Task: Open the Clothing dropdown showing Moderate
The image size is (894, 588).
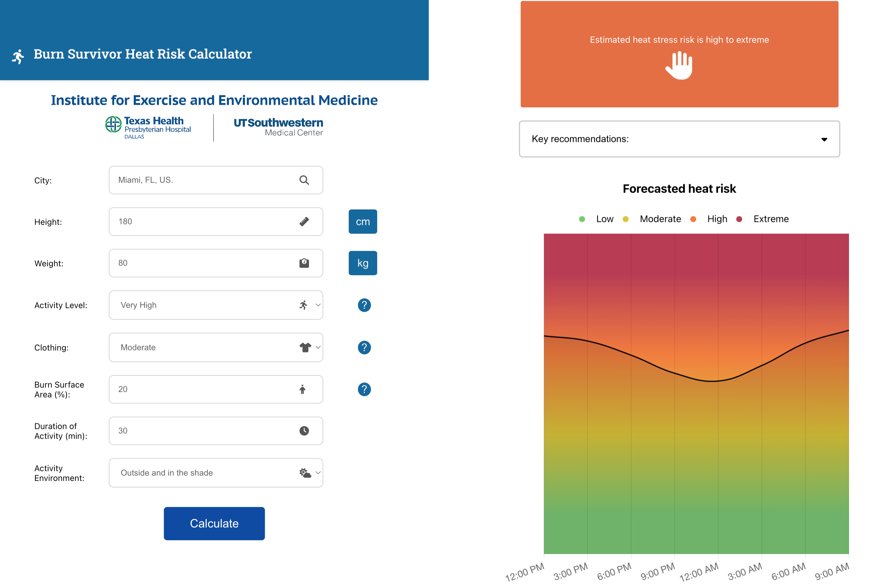Action: tap(216, 348)
